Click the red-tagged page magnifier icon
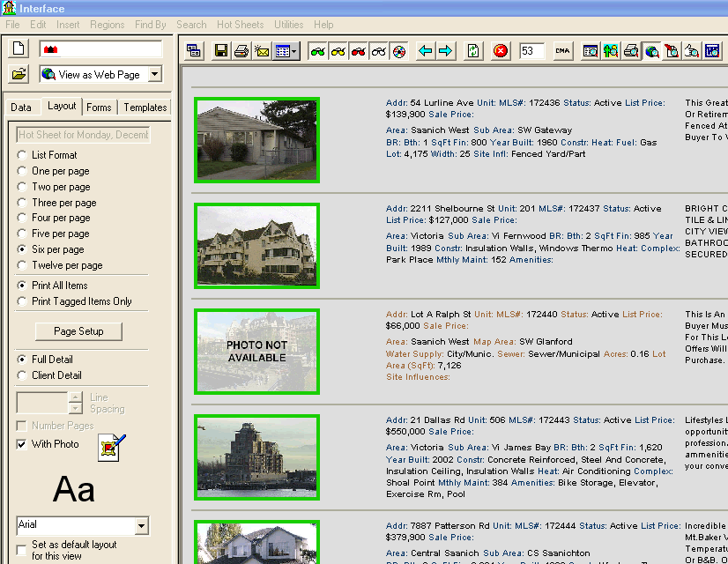 click(672, 51)
